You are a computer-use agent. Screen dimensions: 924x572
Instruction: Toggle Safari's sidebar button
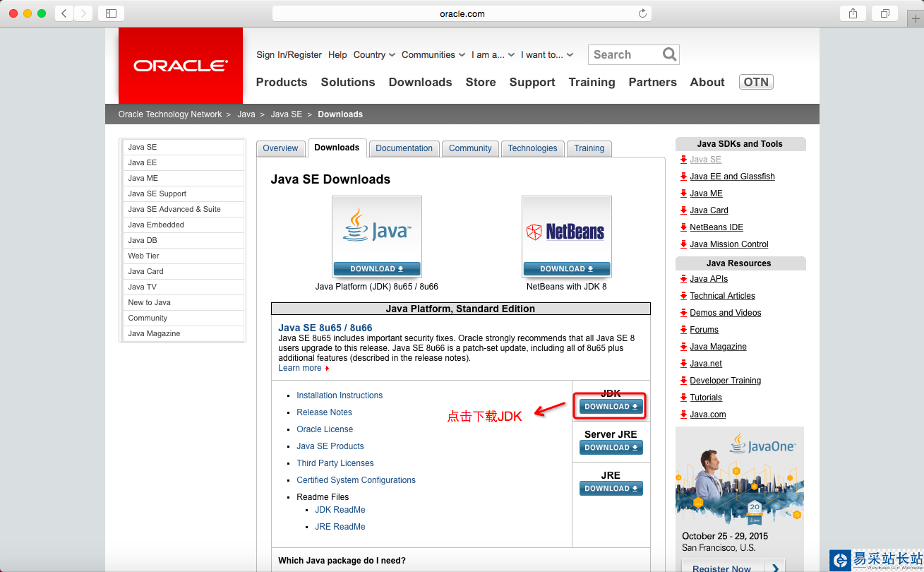(111, 13)
